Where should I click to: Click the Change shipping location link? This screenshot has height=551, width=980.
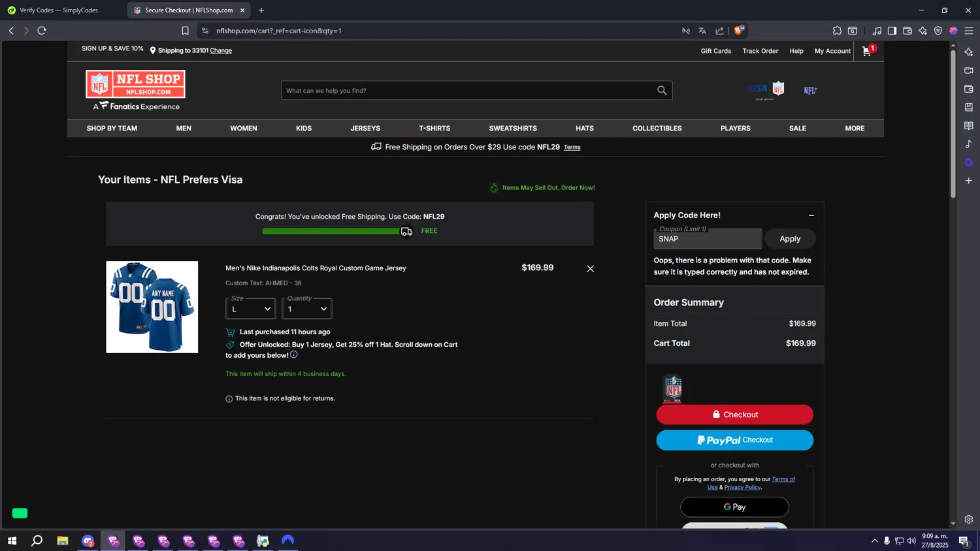pyautogui.click(x=221, y=50)
